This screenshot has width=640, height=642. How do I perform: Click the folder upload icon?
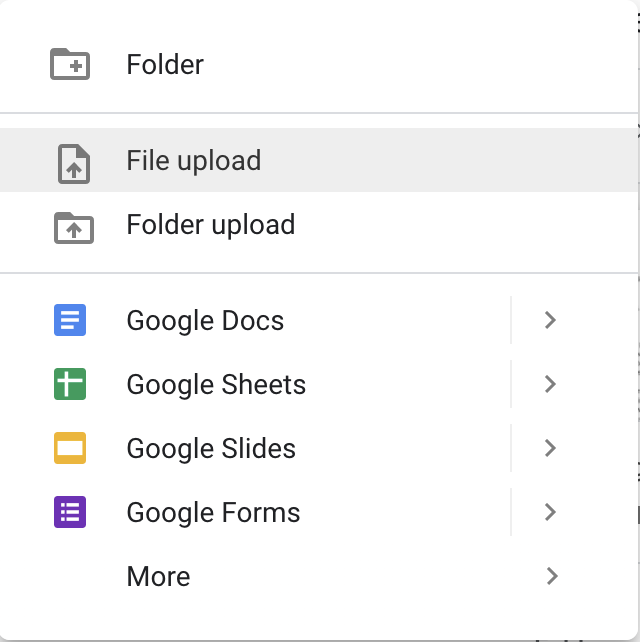[74, 228]
